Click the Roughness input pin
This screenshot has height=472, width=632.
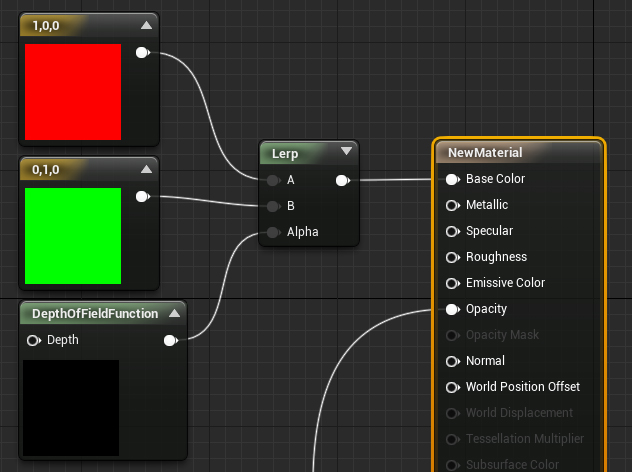click(x=453, y=257)
